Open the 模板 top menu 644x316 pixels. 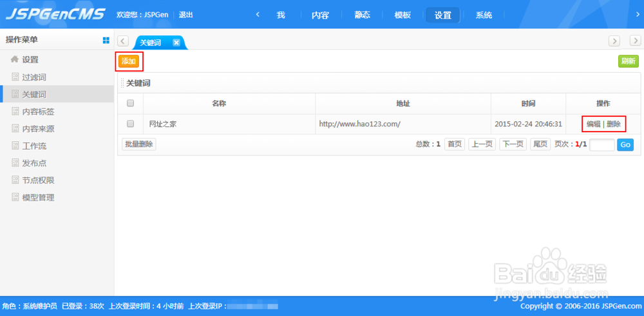(x=402, y=15)
